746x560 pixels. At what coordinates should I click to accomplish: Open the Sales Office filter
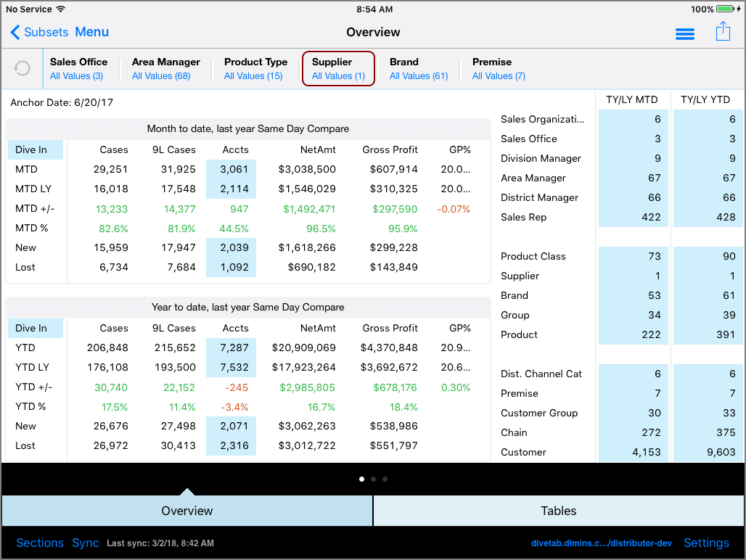tap(79, 68)
